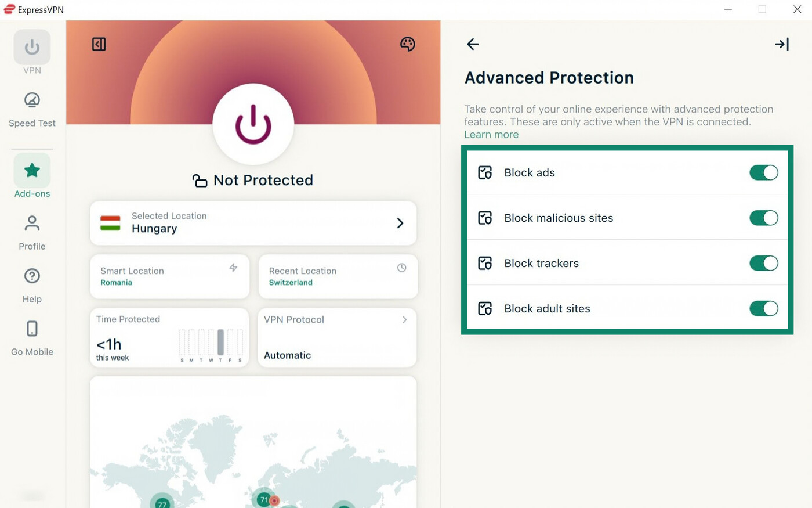Open VPN Protocol options chevron

pos(404,320)
